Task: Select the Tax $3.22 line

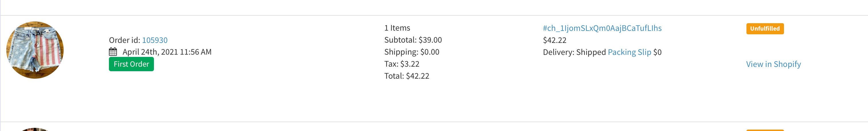Action: (402, 64)
